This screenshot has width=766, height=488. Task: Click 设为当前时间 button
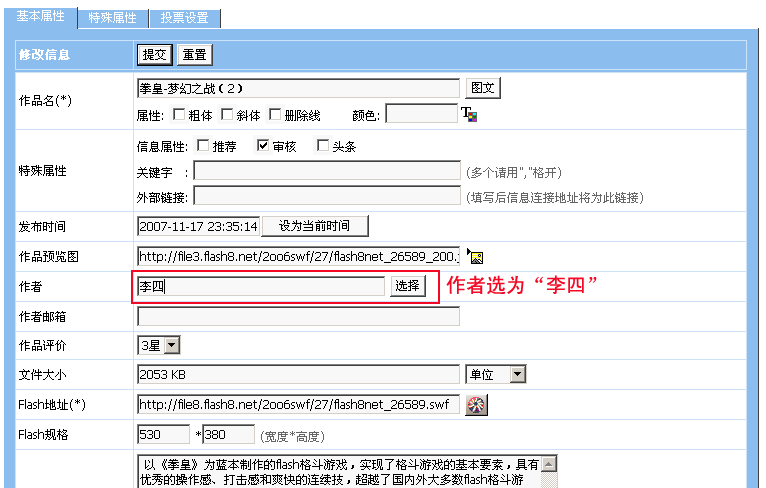(315, 226)
